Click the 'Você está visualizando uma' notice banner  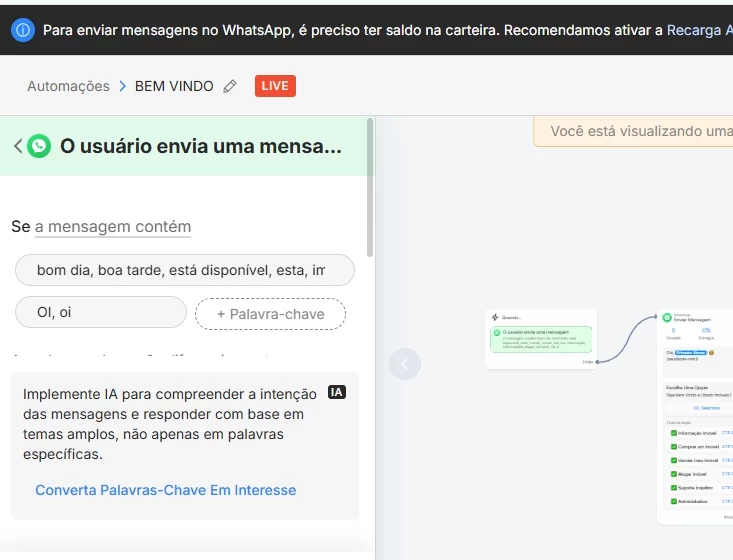(633, 131)
